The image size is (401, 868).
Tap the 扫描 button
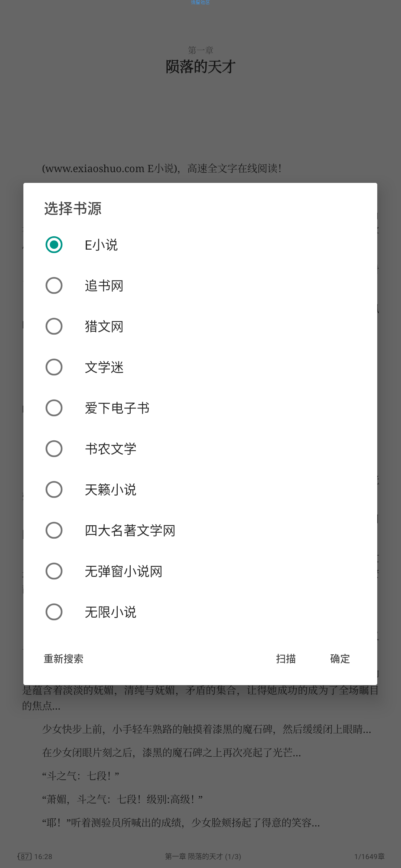(286, 659)
